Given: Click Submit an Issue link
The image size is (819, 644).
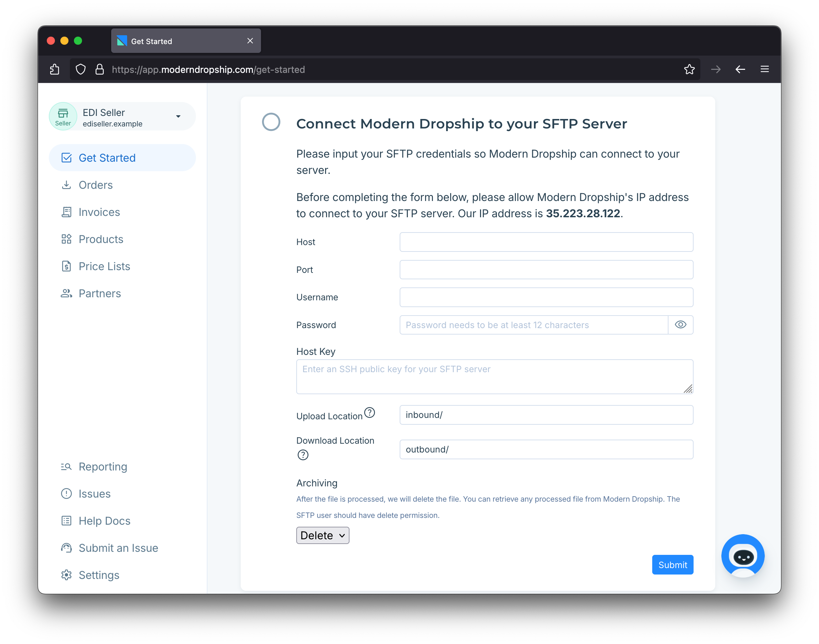Looking at the screenshot, I should [x=118, y=548].
